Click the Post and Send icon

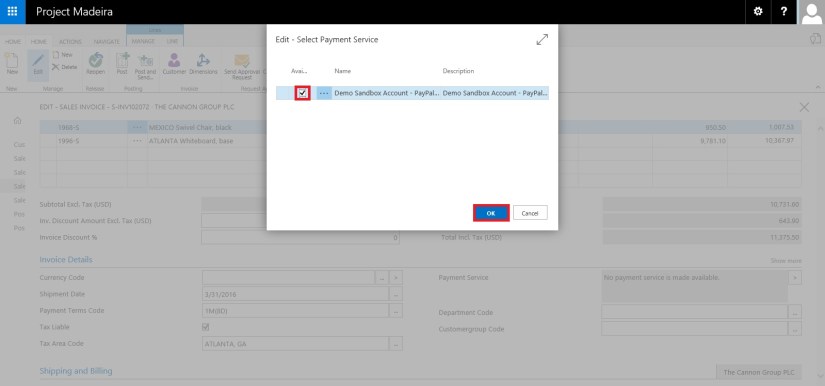(145, 66)
